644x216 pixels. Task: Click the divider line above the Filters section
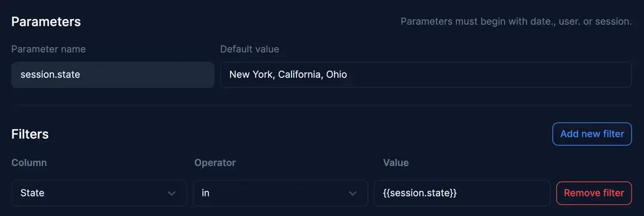[321, 105]
